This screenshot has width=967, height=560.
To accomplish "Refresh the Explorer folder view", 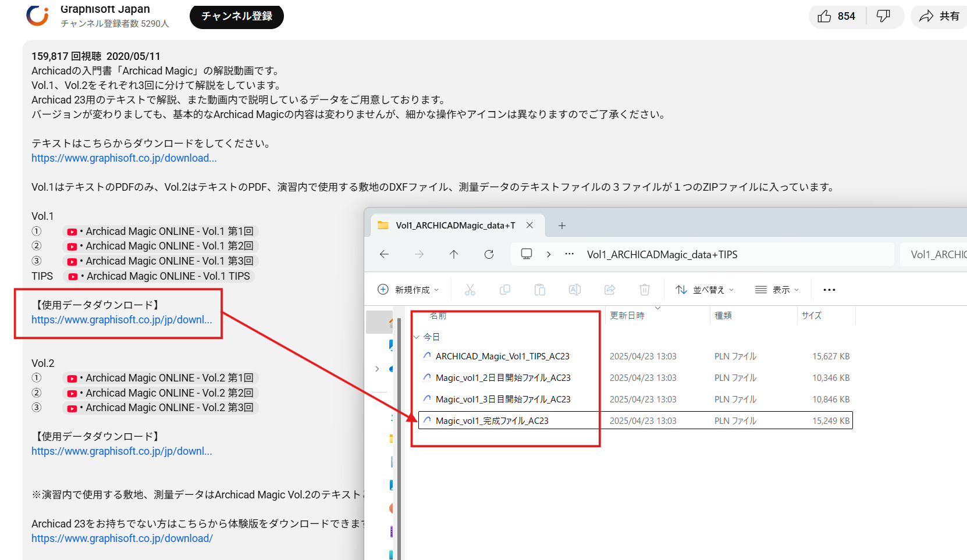I will click(x=489, y=254).
